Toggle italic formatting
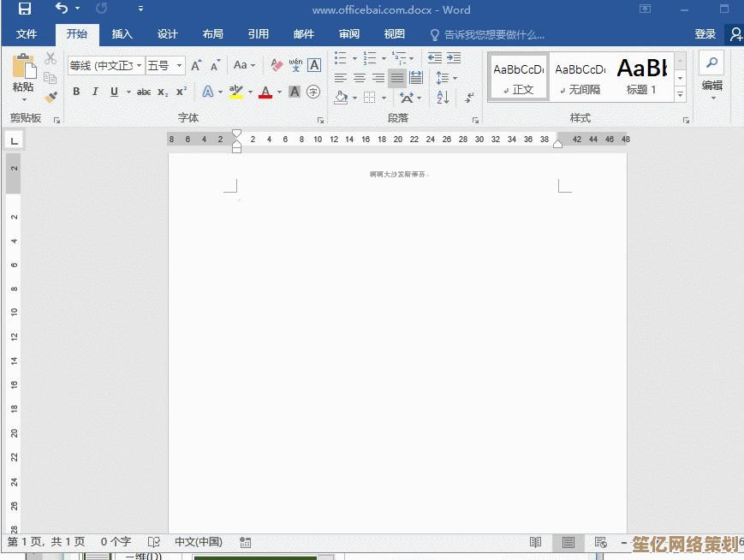This screenshot has height=560, width=744. (x=95, y=92)
